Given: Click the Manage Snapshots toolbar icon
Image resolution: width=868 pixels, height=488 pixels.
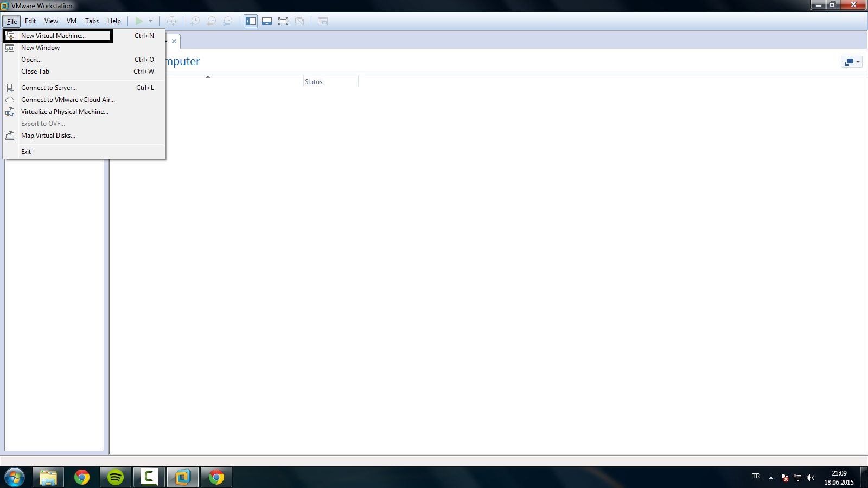Looking at the screenshot, I should tap(228, 21).
